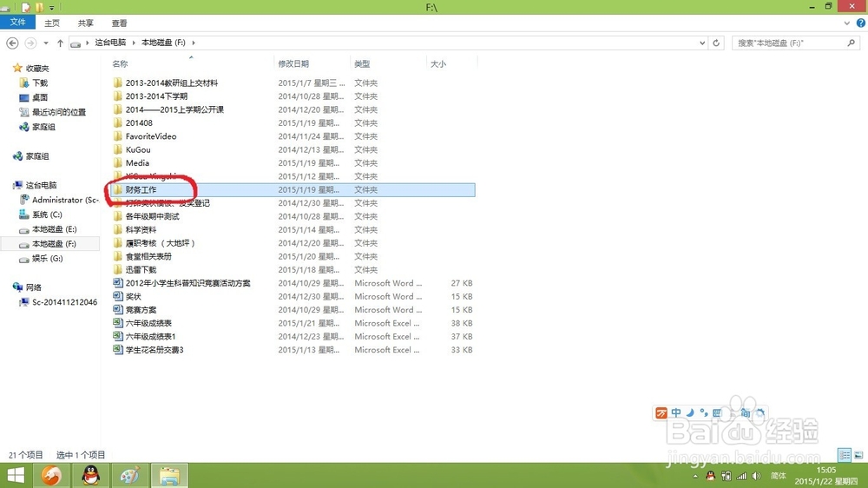Expand the ribbon with the chevron

pyautogui.click(x=846, y=23)
